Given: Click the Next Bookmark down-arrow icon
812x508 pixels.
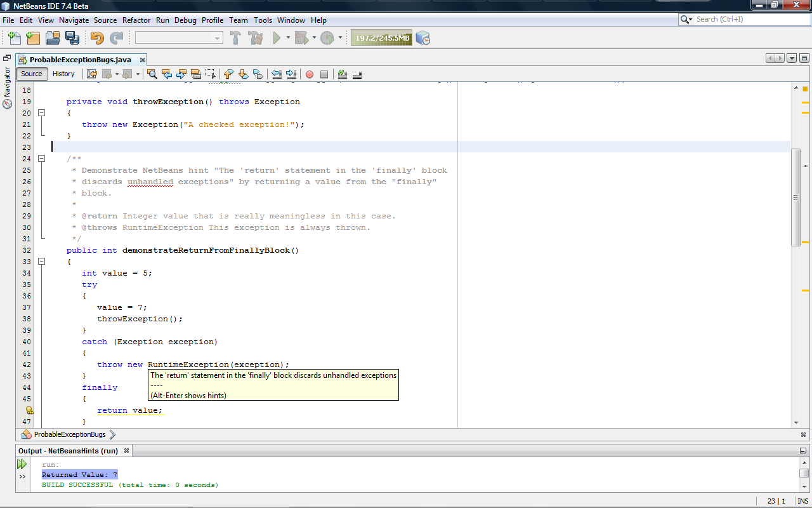Looking at the screenshot, I should tap(243, 74).
